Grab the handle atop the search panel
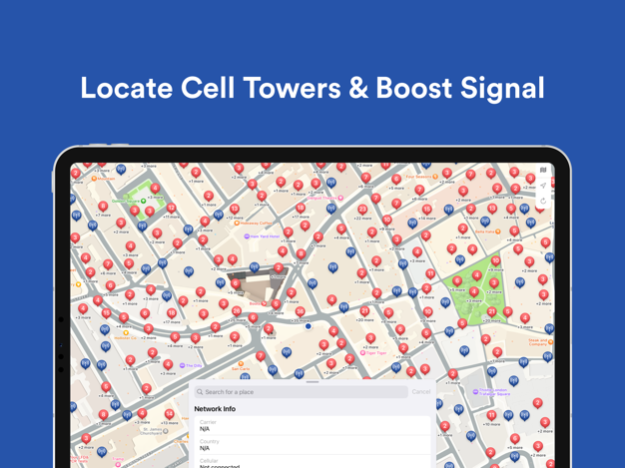 [x=312, y=382]
